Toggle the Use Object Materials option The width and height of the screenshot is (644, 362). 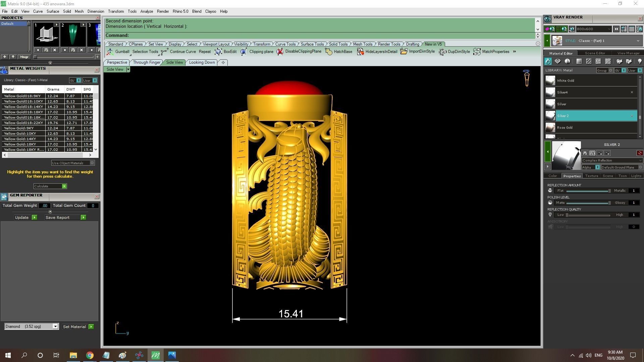click(92, 163)
